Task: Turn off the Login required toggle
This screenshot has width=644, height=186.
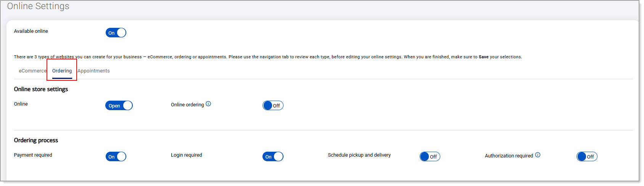Action: pos(273,157)
